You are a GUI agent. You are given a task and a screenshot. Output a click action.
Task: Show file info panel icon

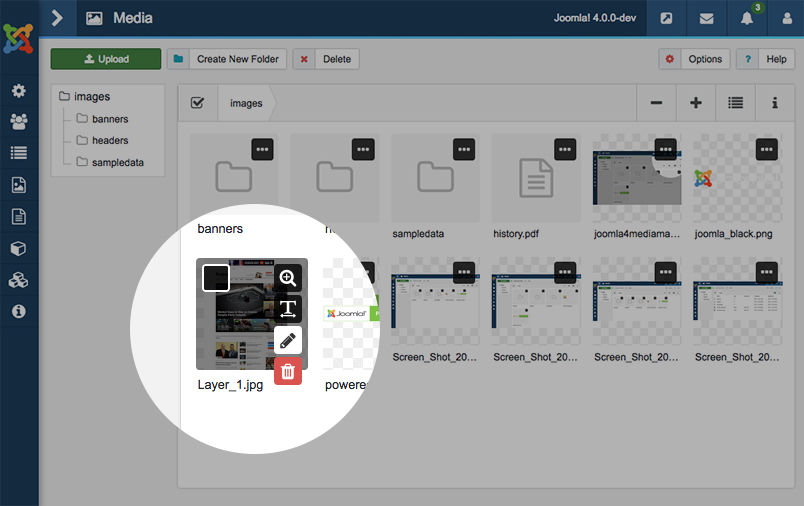point(774,103)
